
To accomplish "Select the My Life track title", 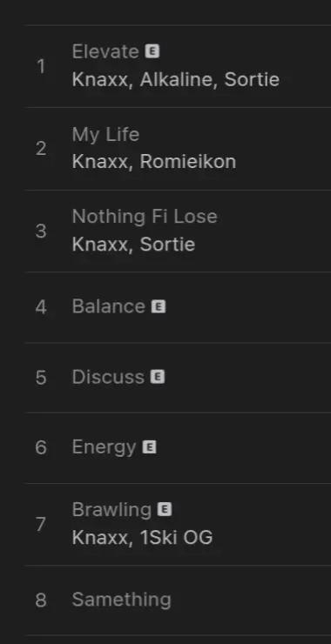I will (x=105, y=135).
